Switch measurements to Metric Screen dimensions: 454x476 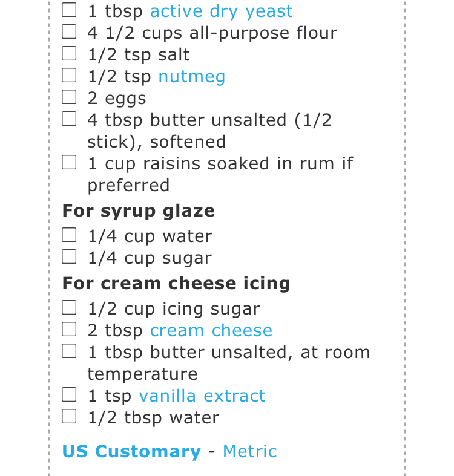[249, 451]
